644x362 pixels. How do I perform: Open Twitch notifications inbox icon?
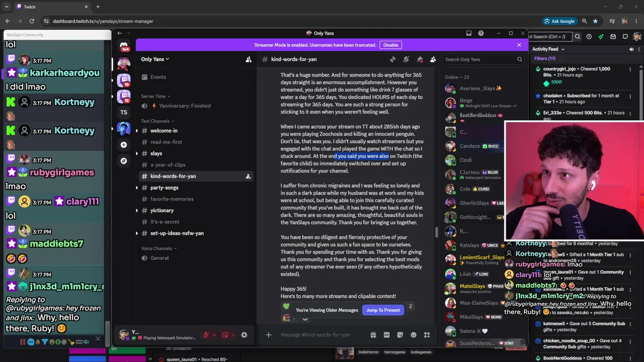[x=613, y=37]
